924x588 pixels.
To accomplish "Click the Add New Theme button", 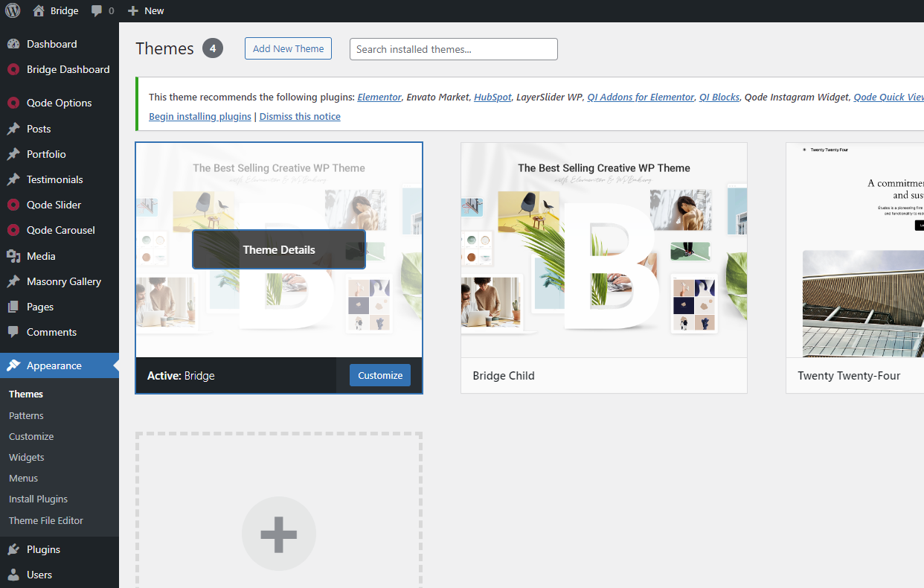I will click(x=288, y=48).
